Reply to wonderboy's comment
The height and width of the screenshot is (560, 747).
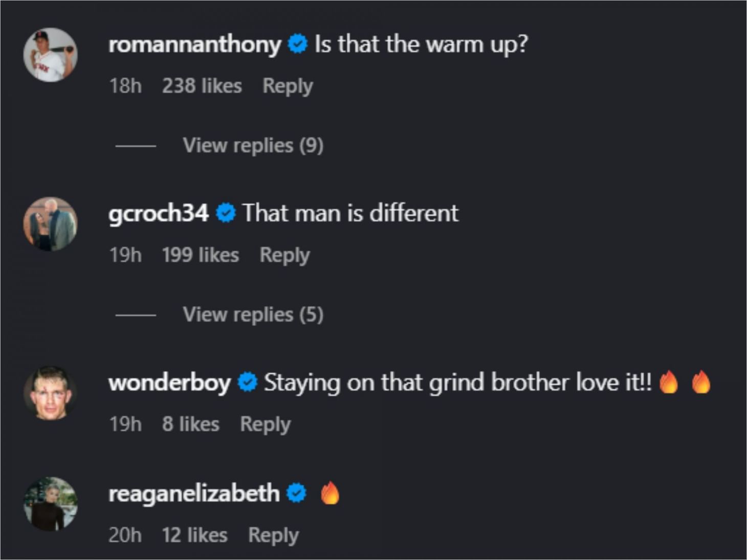tap(265, 423)
